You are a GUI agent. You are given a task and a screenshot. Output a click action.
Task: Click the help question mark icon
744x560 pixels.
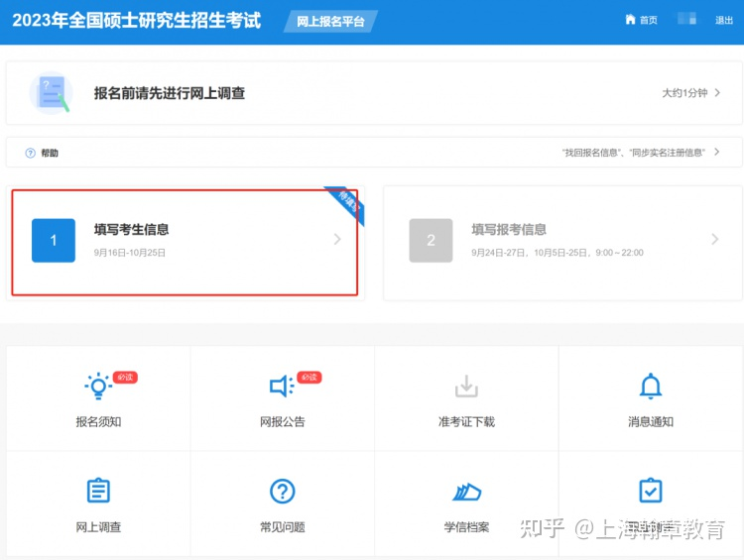(x=31, y=153)
